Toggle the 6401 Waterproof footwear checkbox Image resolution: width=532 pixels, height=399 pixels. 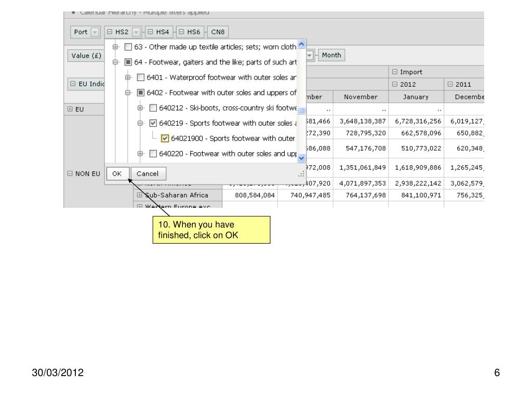tap(140, 77)
